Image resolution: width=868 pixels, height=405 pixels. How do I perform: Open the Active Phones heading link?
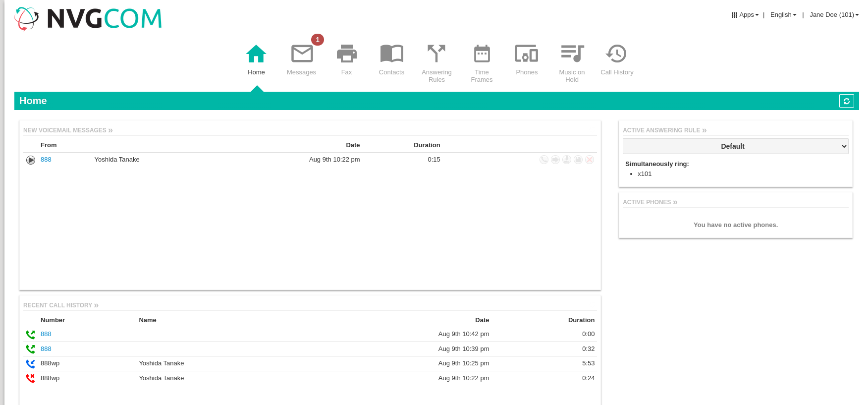(x=650, y=202)
